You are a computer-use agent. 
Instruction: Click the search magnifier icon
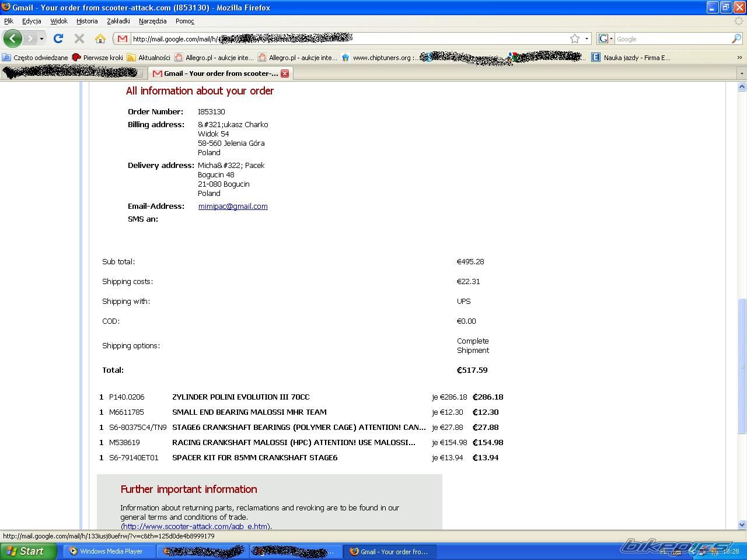point(736,39)
